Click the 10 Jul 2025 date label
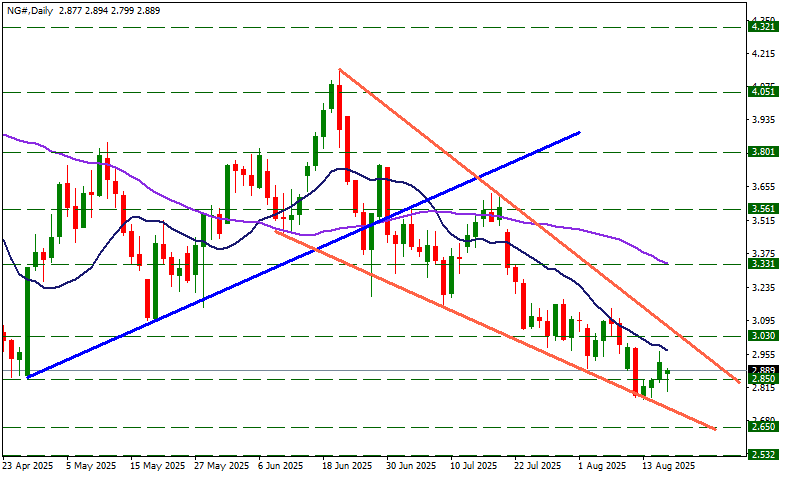 coord(475,466)
